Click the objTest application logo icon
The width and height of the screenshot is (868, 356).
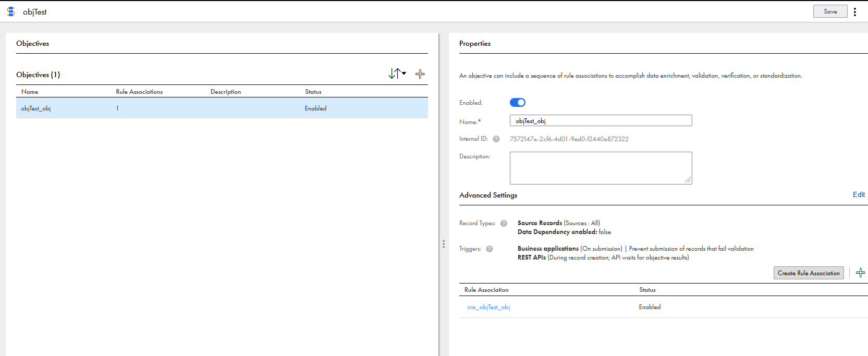pos(11,11)
